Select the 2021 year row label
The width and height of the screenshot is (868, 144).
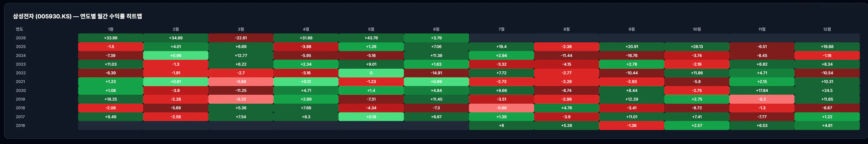pyautogui.click(x=21, y=82)
